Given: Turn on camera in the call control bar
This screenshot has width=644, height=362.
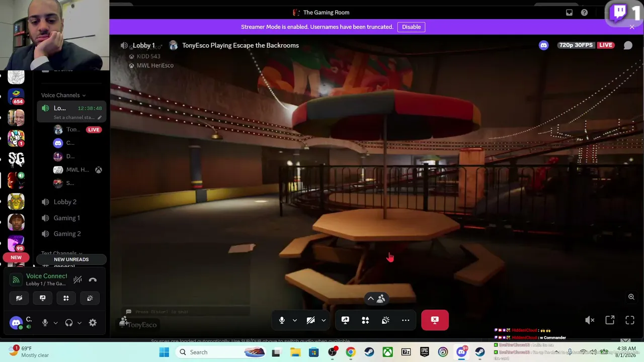Looking at the screenshot, I should 310,320.
